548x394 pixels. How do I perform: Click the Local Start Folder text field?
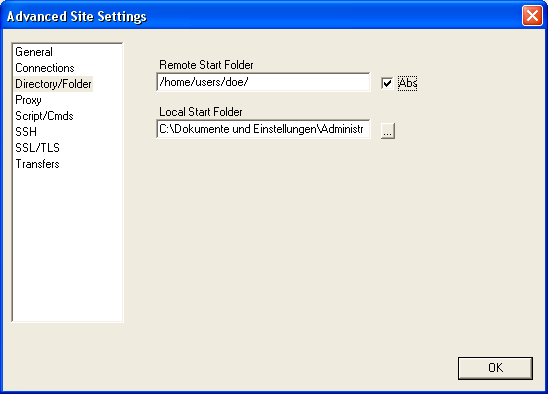(x=263, y=129)
